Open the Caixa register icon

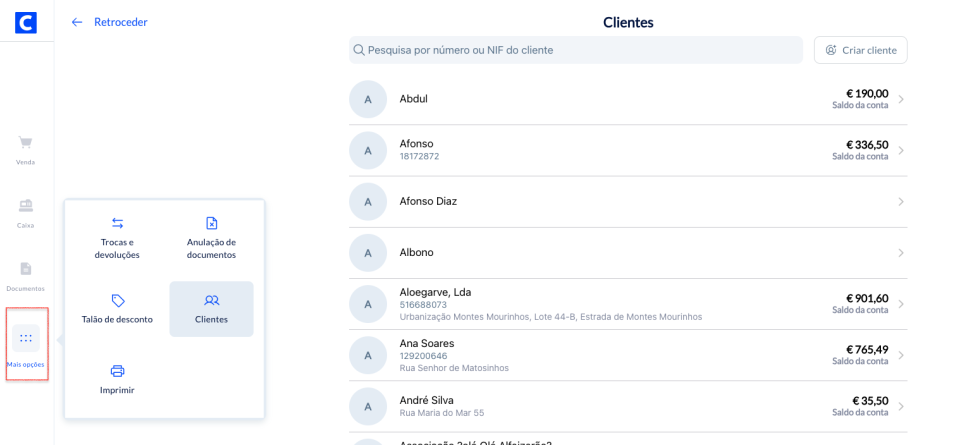pyautogui.click(x=26, y=206)
